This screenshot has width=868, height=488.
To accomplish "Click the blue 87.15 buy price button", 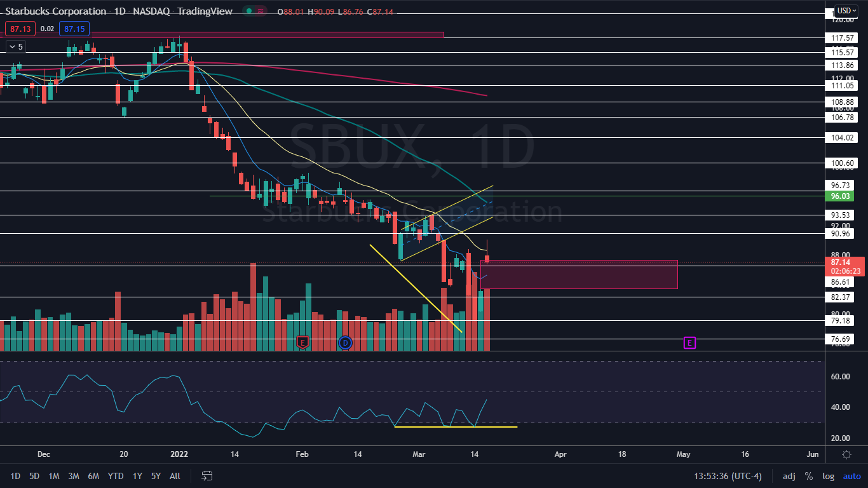I will click(74, 29).
